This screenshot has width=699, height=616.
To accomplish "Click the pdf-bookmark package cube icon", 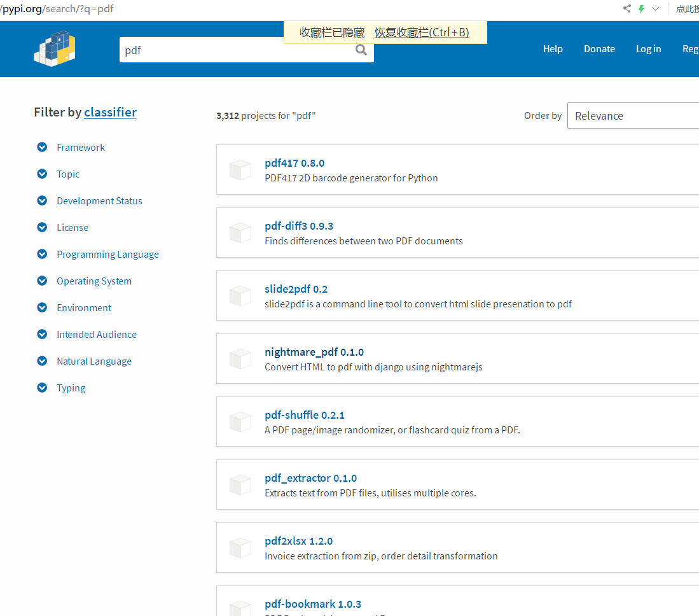I will (240, 608).
